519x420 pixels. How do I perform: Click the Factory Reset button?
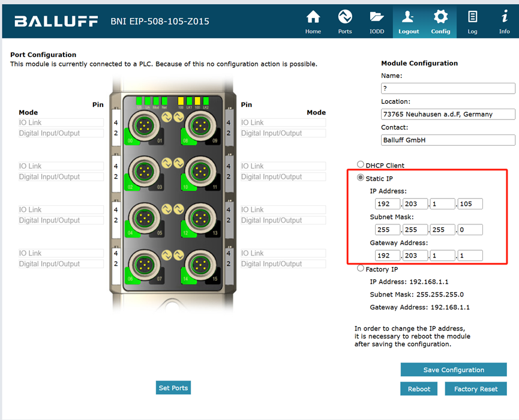(476, 389)
